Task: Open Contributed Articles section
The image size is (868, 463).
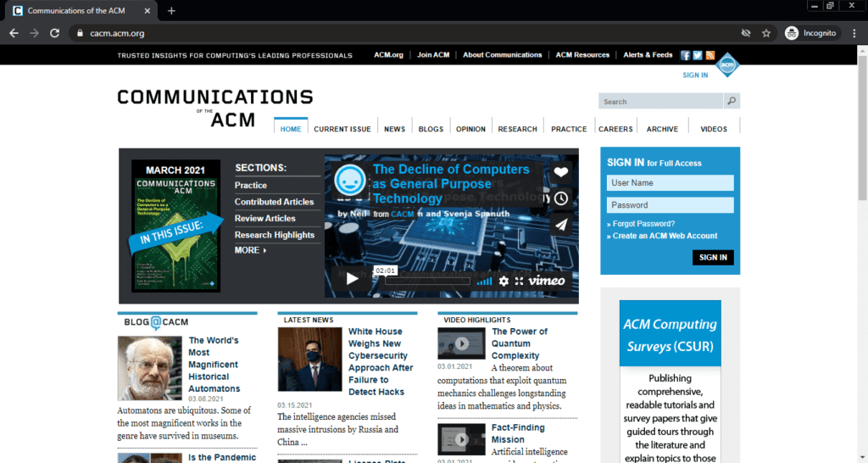Action: pos(274,202)
